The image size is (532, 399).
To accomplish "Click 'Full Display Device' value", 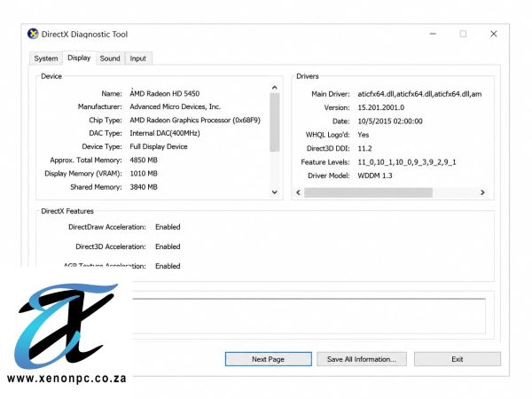I will point(159,146).
